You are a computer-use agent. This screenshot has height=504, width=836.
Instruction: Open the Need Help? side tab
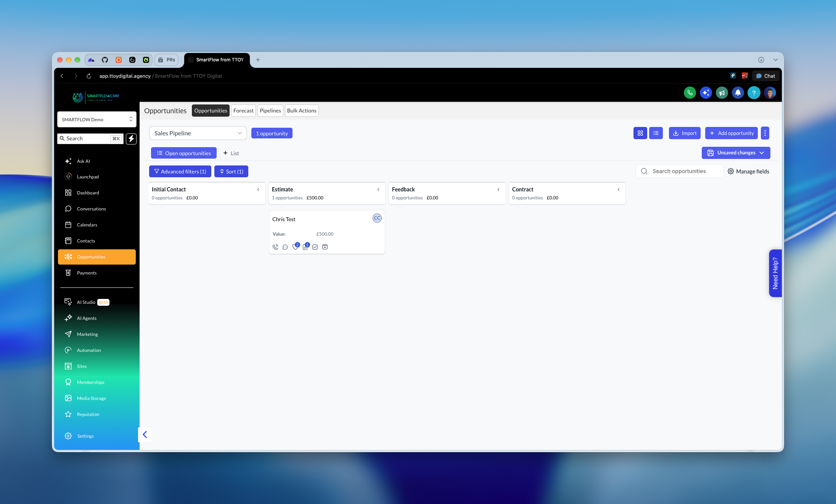click(x=775, y=273)
